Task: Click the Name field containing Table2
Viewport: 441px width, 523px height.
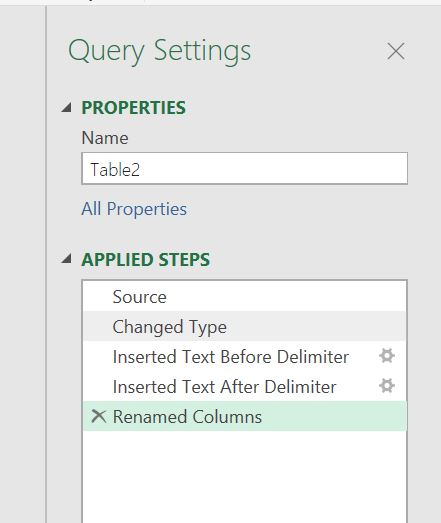Action: 245,168
